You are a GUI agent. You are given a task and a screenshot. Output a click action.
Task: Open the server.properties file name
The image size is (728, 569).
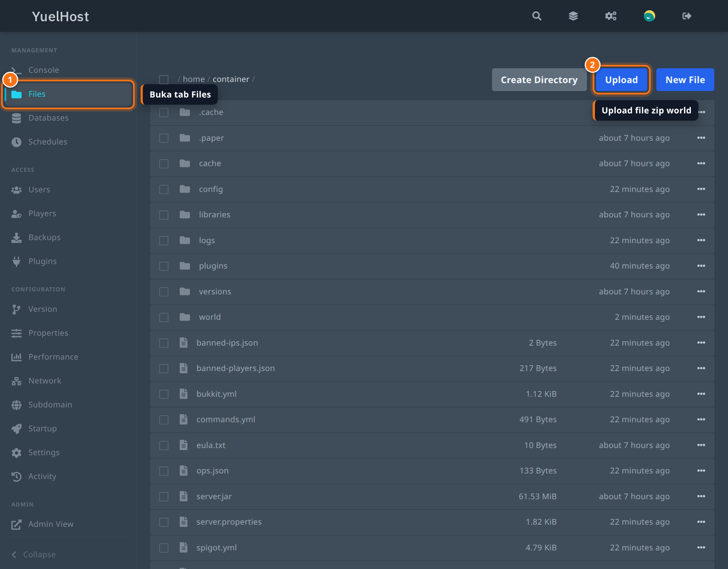pos(229,522)
